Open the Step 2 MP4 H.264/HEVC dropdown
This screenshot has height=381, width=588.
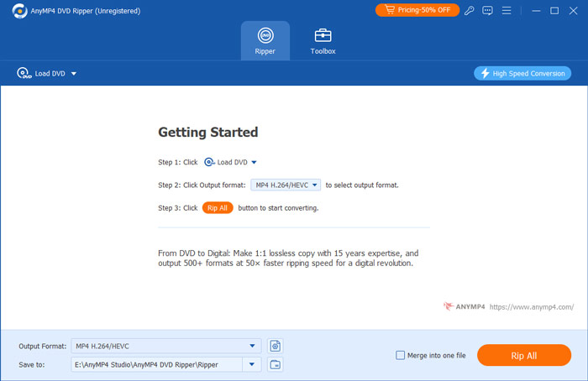(x=286, y=185)
